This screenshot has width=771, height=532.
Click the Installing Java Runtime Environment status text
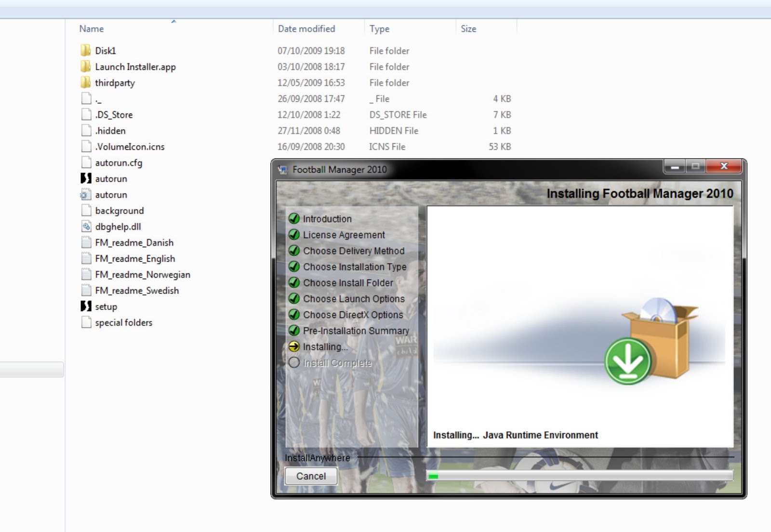click(516, 435)
